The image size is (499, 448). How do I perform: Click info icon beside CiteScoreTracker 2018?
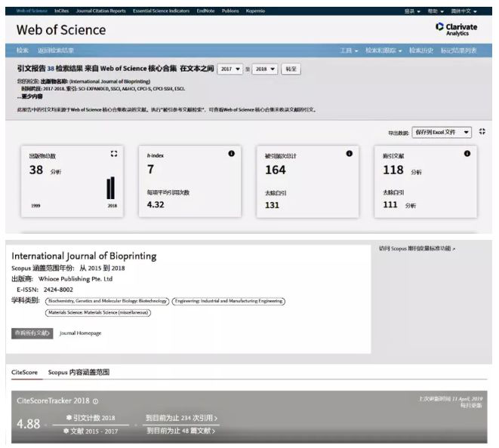pos(95,401)
